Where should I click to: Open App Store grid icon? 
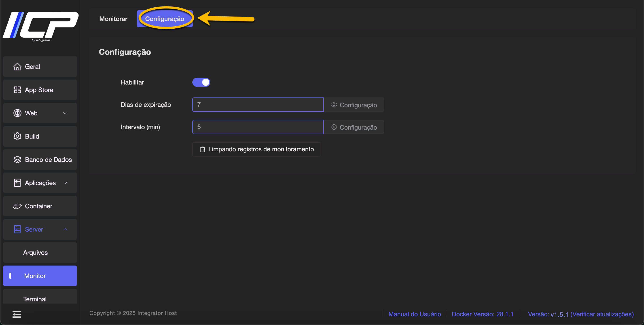[x=17, y=90]
